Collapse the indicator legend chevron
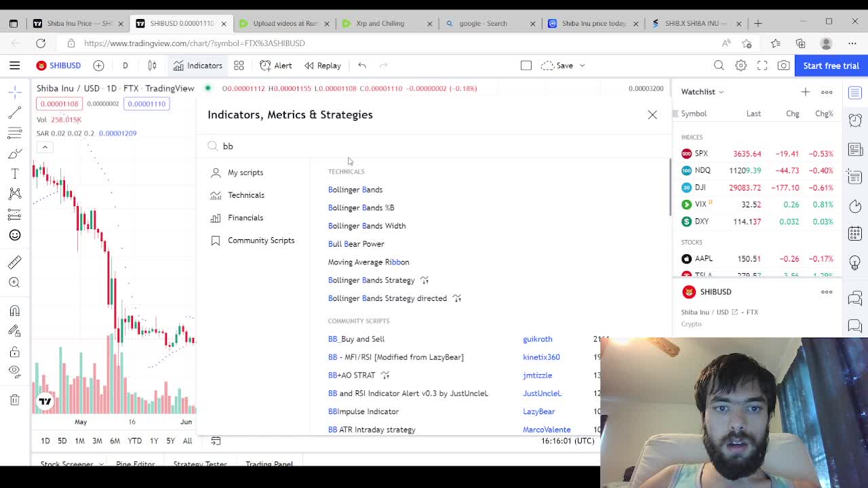This screenshot has height=488, width=868. coord(45,147)
